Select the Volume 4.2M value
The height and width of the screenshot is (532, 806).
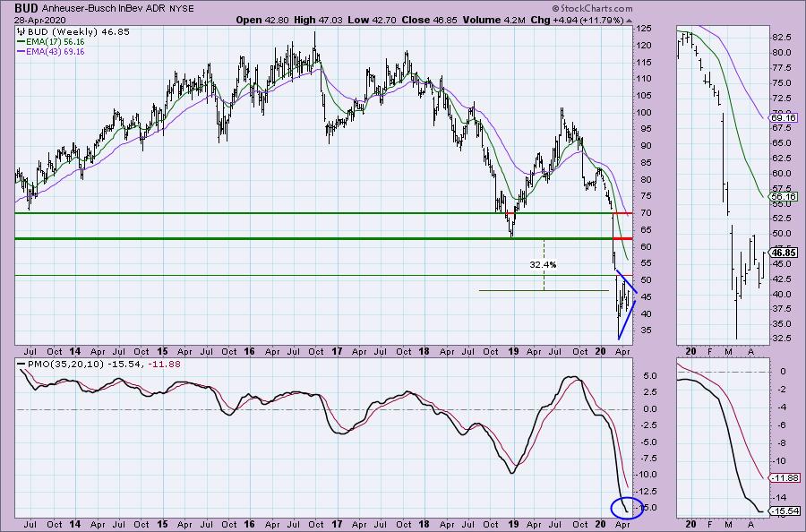pos(493,20)
